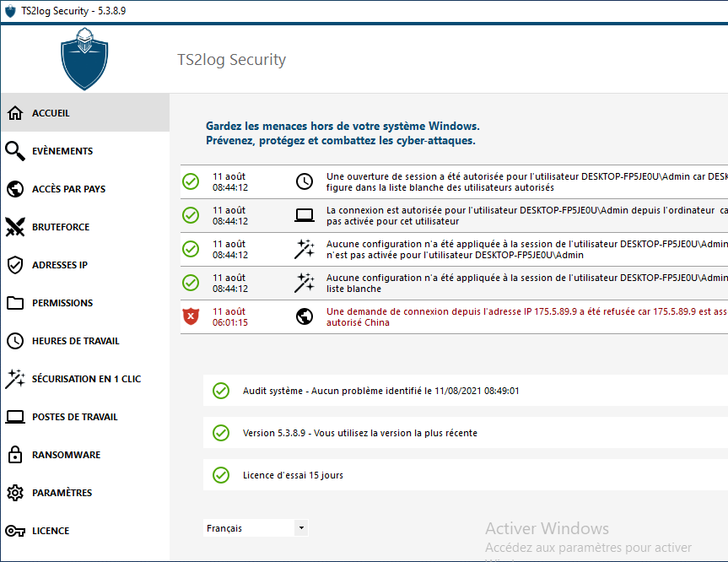
Task: Open the Paramètres section
Action: coord(85,493)
